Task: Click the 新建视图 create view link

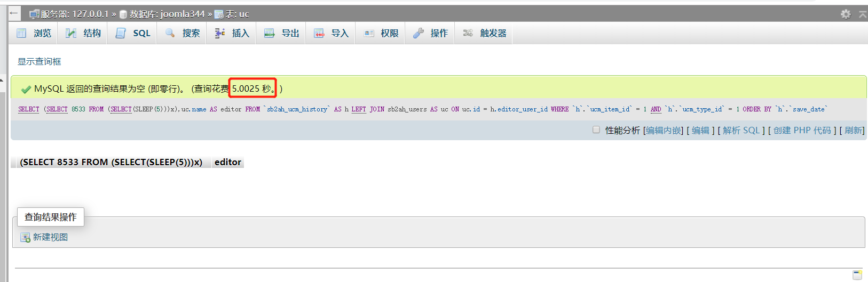Action: pos(50,237)
